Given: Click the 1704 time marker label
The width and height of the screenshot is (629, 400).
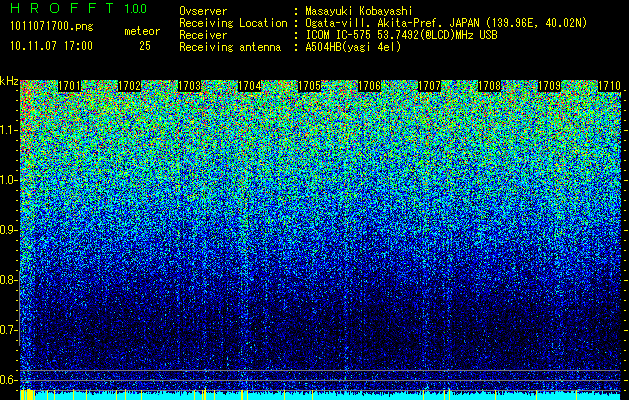Looking at the screenshot, I should 250,86.
